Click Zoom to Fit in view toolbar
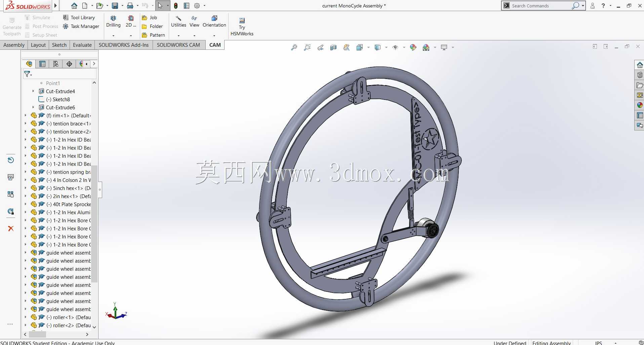Image resolution: width=644 pixels, height=345 pixels. pos(294,47)
